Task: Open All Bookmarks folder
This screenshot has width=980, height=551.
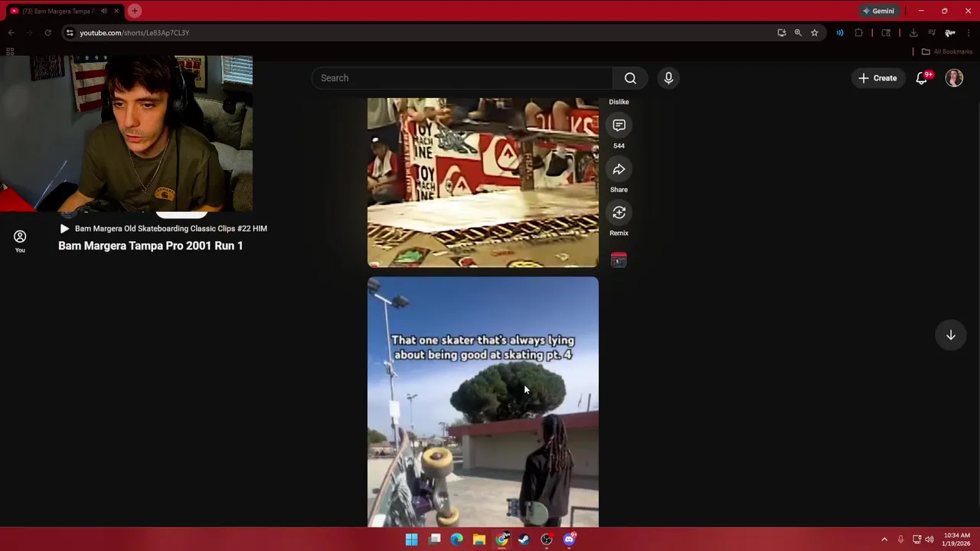Action: 946,52
